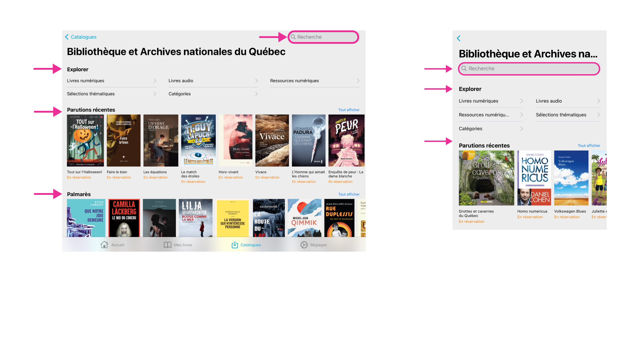Open Sélections thématiques row in the left screen
Viewport: 644px width, 362px height.
point(112,94)
